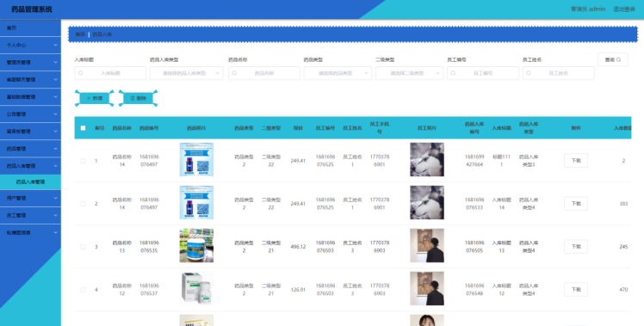Expand the 用户管理 sidebar menu

(x=30, y=198)
